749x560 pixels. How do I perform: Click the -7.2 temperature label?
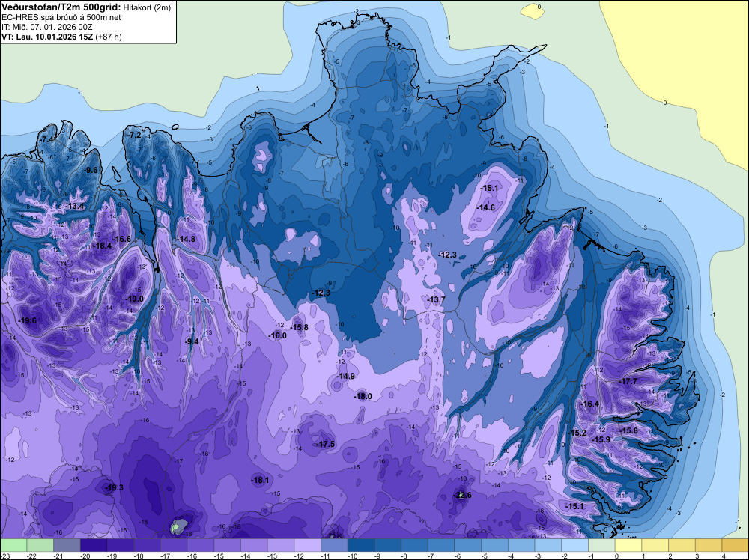[134, 135]
